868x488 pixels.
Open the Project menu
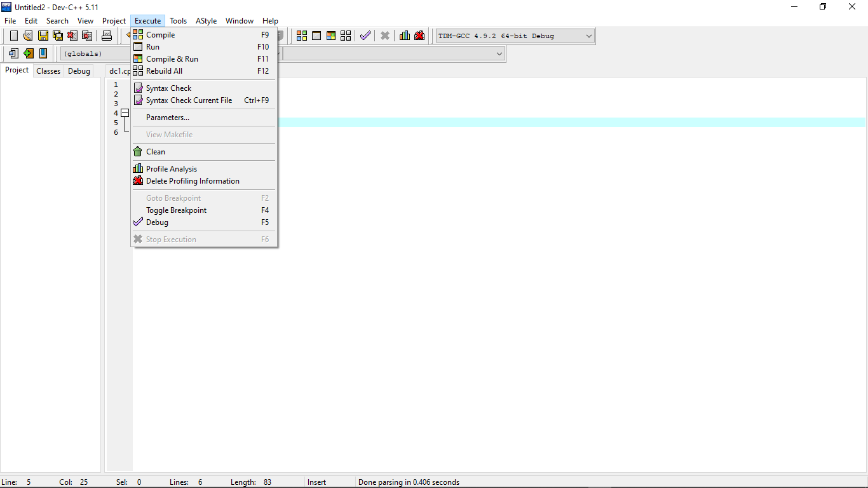114,21
